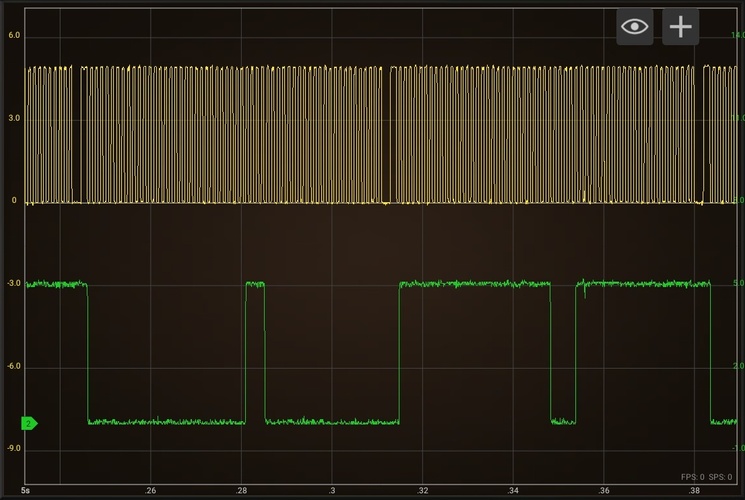745x500 pixels.
Task: Click the -9.0 left axis label
Action: 14,449
